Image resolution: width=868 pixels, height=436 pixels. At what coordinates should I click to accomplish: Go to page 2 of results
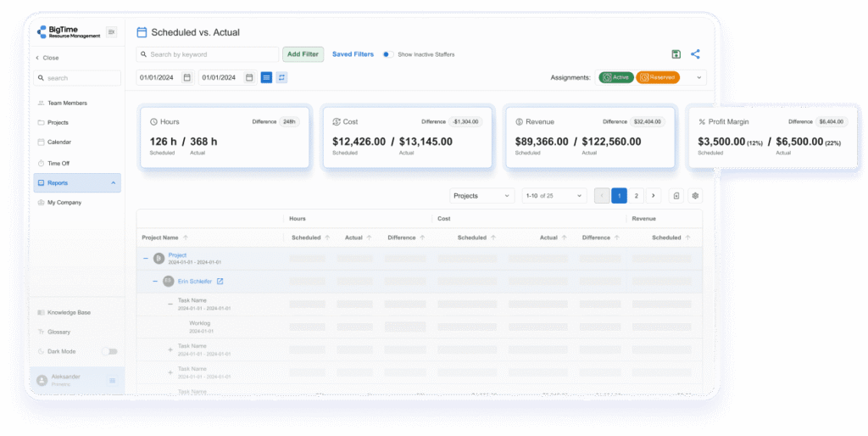pos(637,196)
